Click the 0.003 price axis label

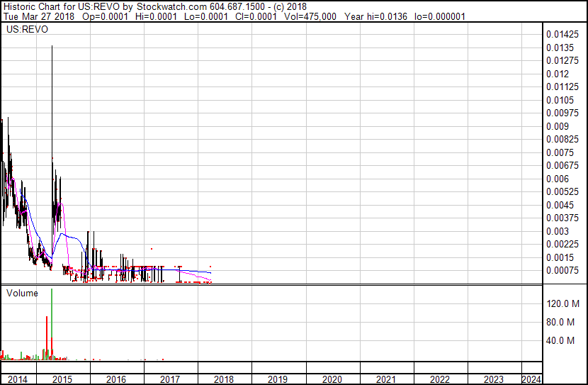pos(558,231)
